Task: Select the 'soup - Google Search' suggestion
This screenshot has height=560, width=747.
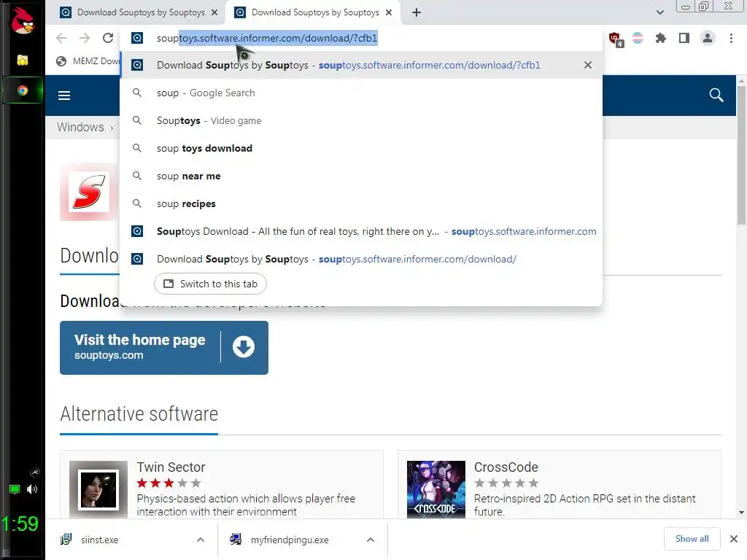Action: (x=361, y=93)
